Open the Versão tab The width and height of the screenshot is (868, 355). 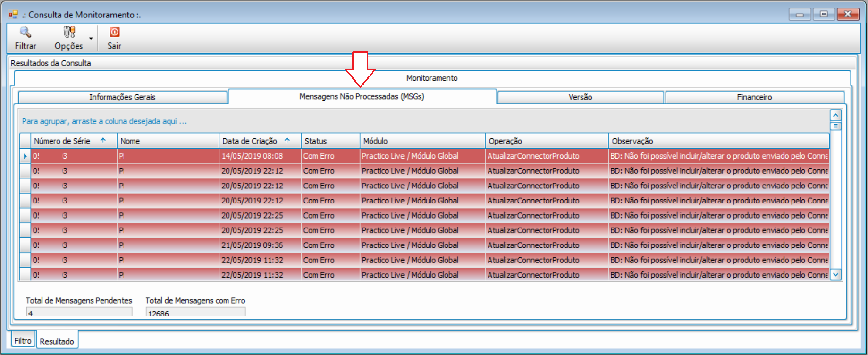point(581,97)
